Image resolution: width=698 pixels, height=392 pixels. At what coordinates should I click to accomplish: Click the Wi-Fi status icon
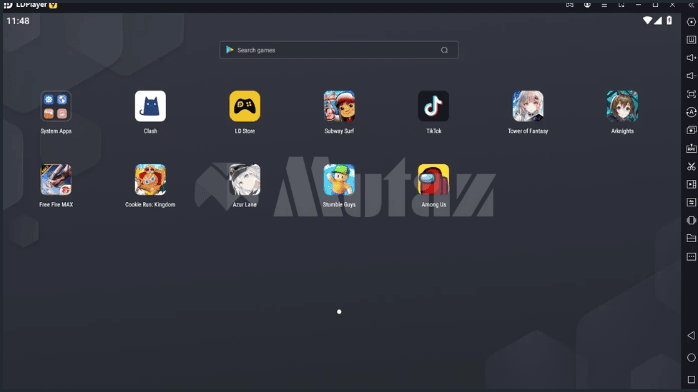tap(647, 20)
